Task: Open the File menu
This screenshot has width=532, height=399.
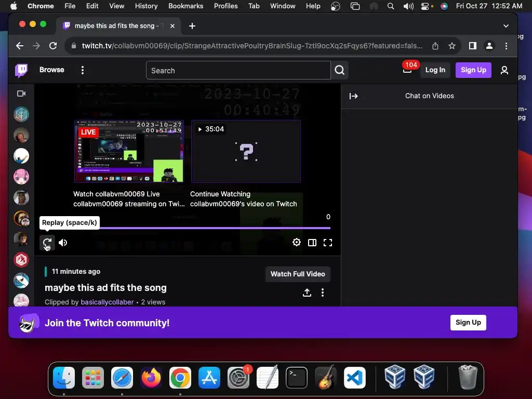Action: tap(70, 6)
